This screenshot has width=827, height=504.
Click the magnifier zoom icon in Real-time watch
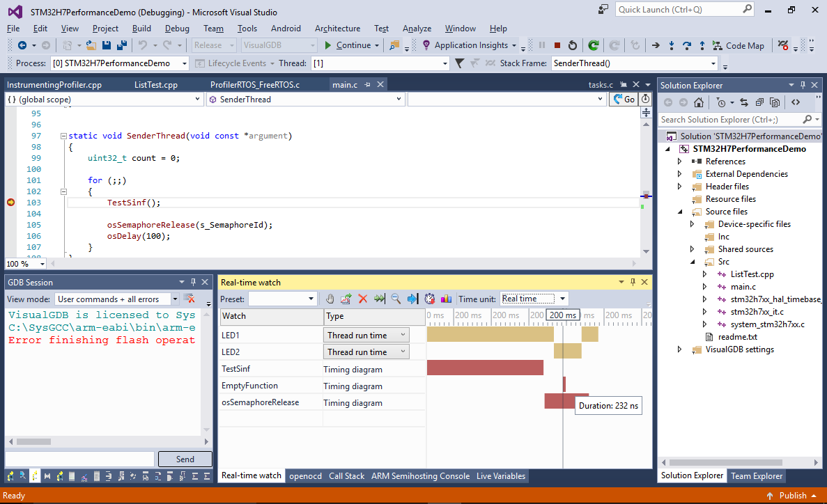click(396, 299)
